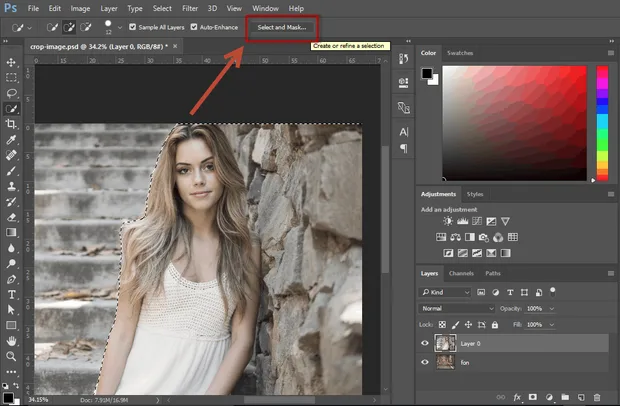620x406 pixels.
Task: Select the Pen tool
Action: (11, 279)
